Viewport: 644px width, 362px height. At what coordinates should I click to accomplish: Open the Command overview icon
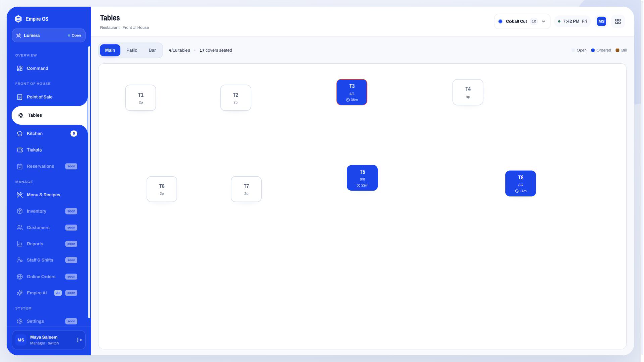pyautogui.click(x=20, y=68)
